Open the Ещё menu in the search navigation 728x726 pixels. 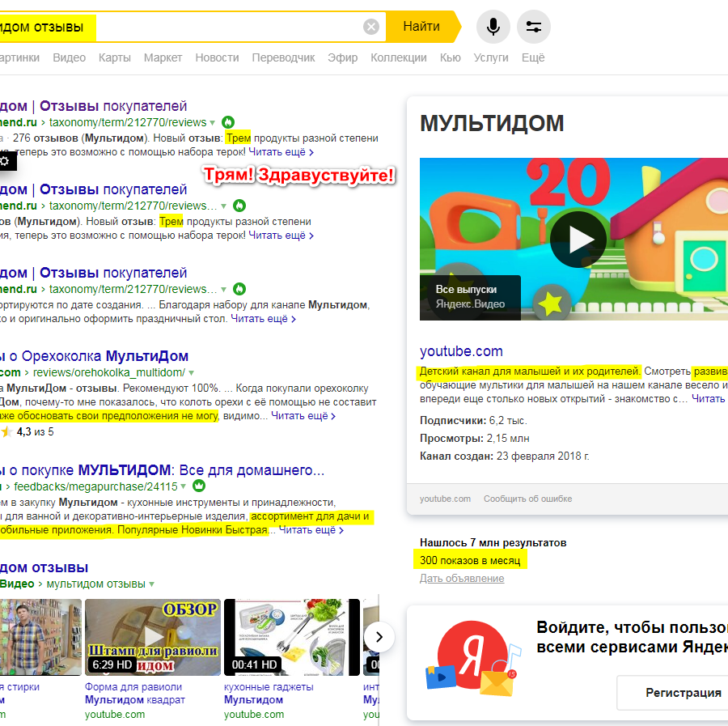click(533, 57)
